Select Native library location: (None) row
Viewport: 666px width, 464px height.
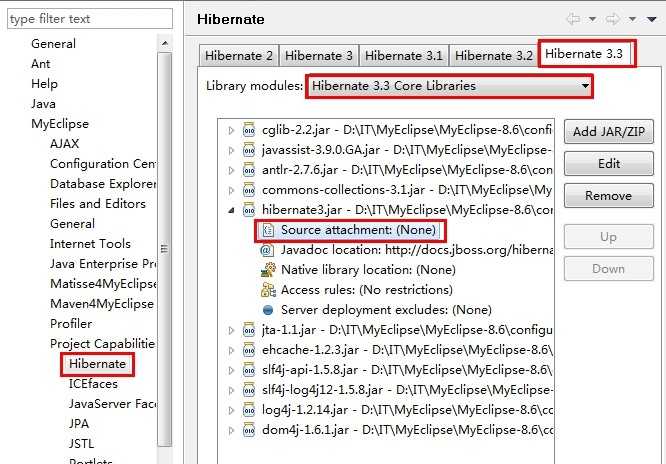pyautogui.click(x=358, y=270)
